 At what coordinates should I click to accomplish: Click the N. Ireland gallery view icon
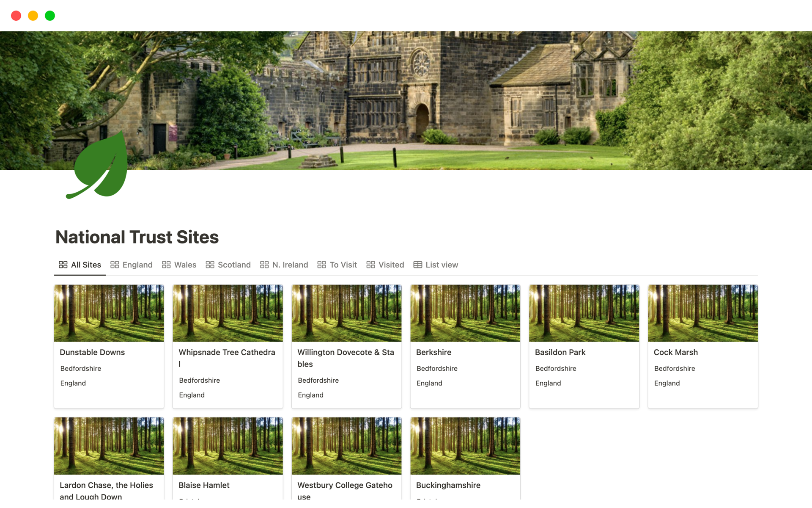(x=264, y=265)
